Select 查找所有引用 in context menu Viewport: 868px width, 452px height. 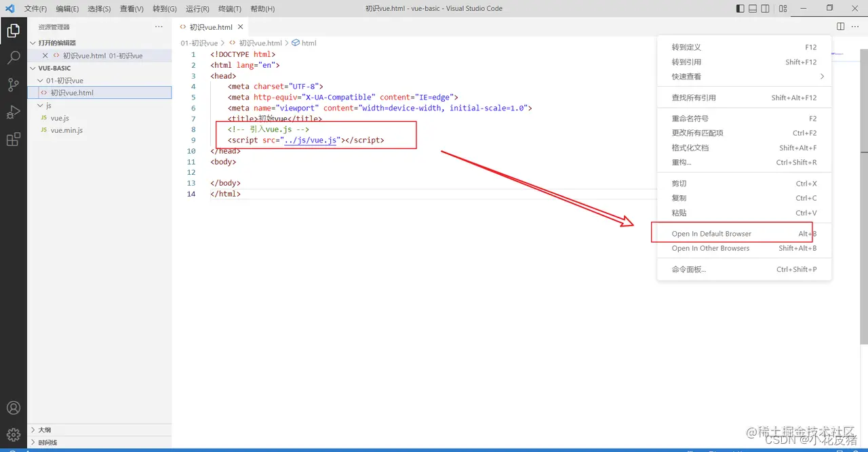(x=744, y=98)
